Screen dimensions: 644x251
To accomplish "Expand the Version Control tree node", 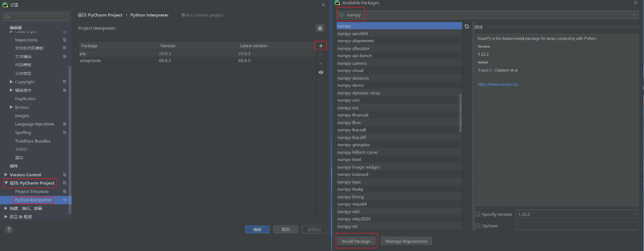I will (6, 175).
